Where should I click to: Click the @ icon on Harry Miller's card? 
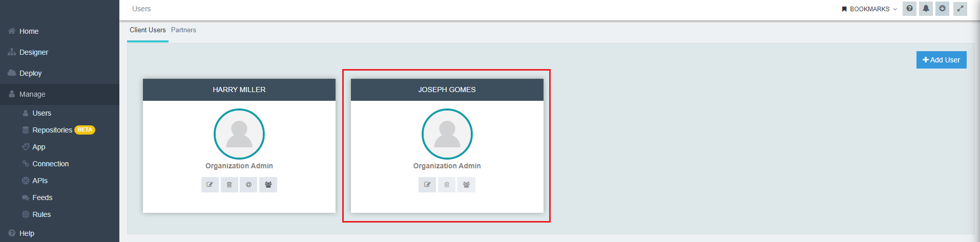[248, 185]
